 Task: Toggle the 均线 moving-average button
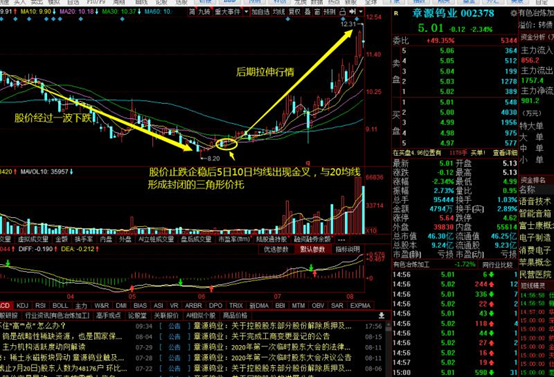tap(279, 12)
